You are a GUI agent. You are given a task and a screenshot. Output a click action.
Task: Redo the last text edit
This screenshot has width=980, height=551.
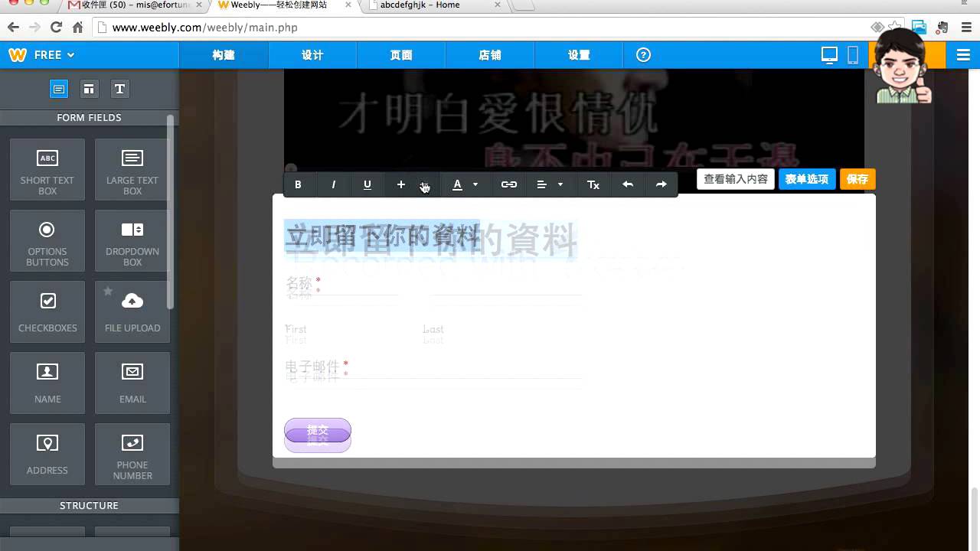(661, 184)
